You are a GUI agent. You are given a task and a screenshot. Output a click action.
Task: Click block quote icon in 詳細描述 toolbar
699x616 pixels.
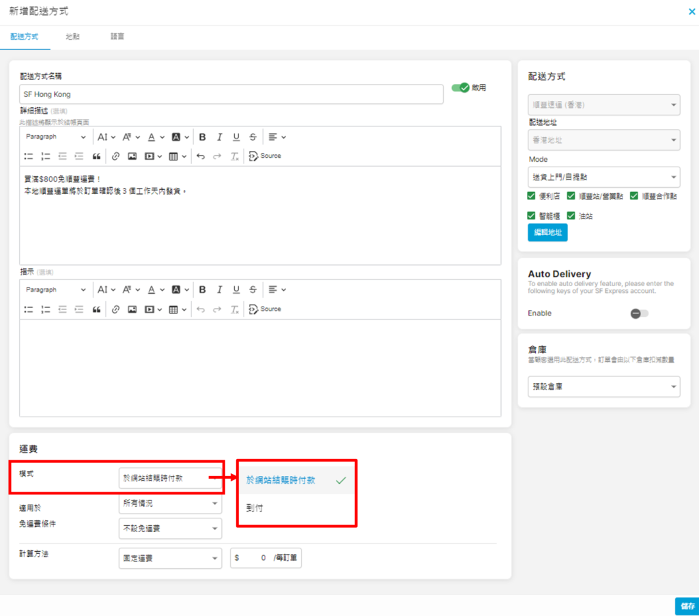click(96, 156)
